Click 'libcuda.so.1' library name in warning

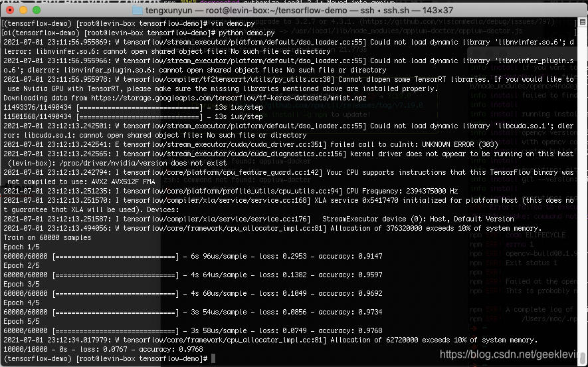click(x=522, y=126)
